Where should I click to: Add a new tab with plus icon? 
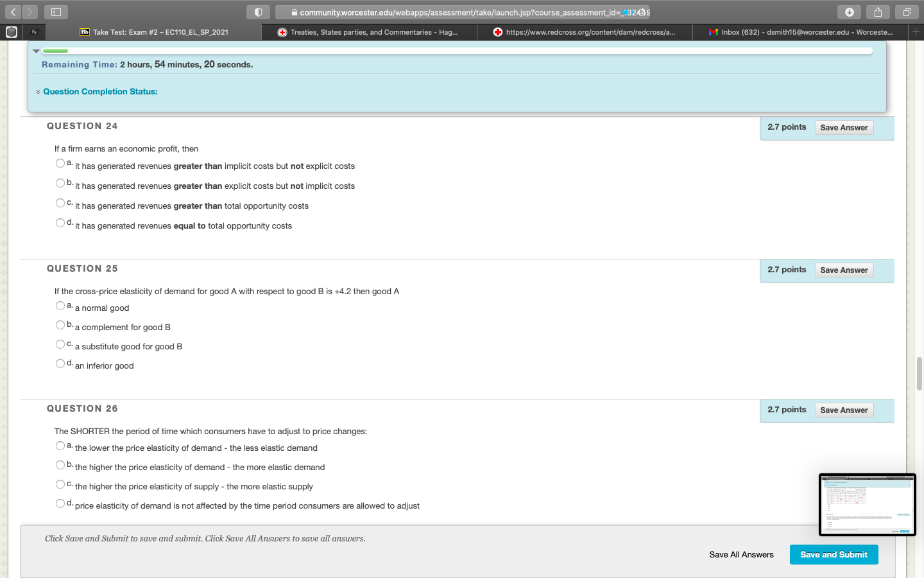coord(916,31)
